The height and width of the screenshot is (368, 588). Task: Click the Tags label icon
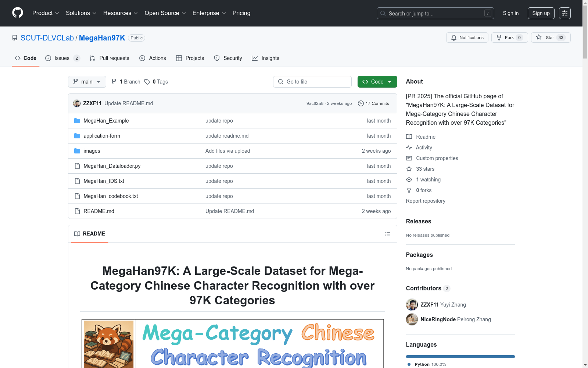coord(147,82)
